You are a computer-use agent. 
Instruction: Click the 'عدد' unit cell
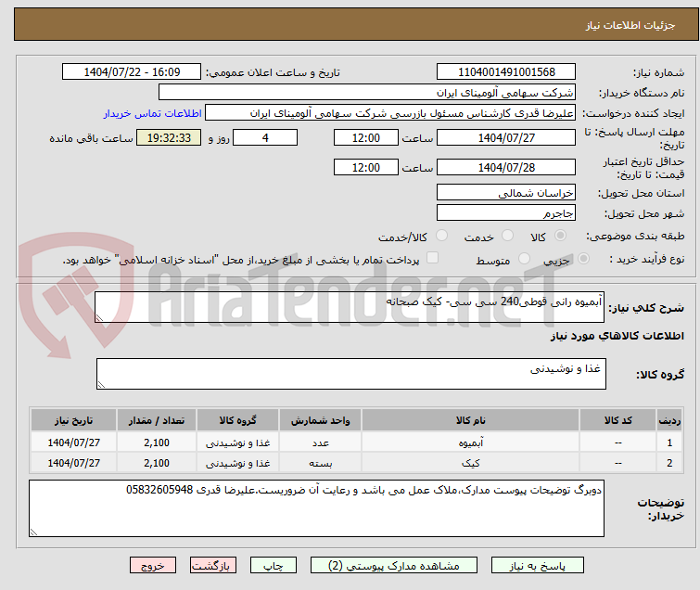click(320, 442)
